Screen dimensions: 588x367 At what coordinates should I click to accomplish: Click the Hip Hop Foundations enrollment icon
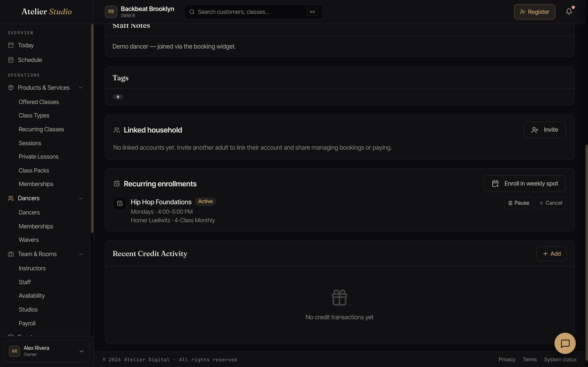(x=120, y=203)
